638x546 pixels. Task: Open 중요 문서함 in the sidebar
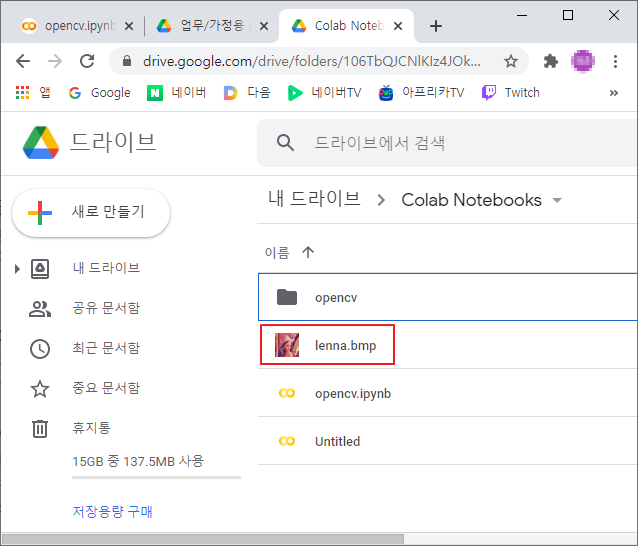tap(106, 388)
